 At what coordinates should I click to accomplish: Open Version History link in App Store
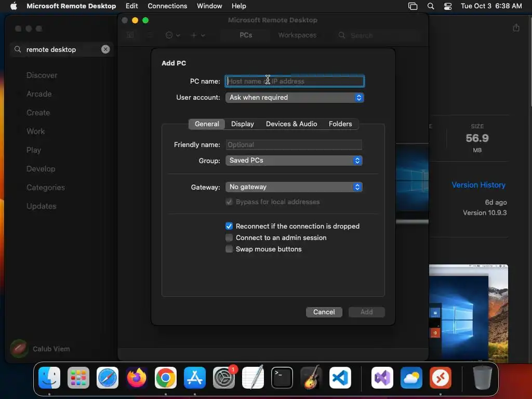coord(478,185)
